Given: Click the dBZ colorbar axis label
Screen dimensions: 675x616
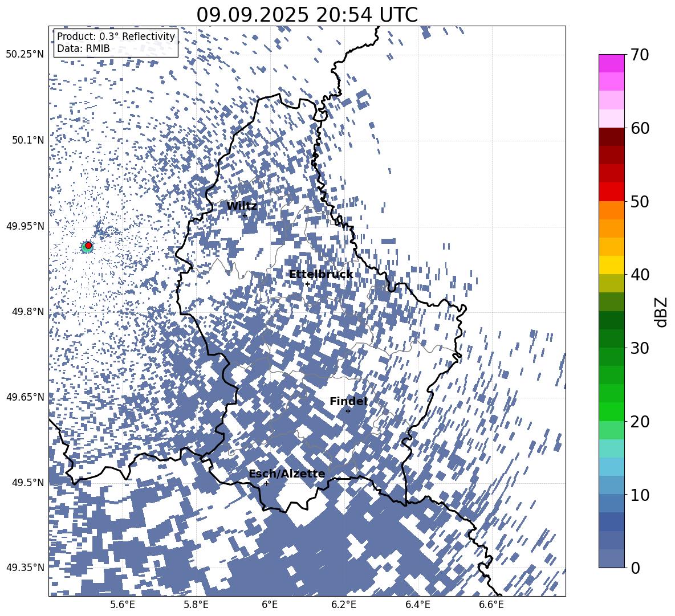Looking at the screenshot, I should (662, 312).
